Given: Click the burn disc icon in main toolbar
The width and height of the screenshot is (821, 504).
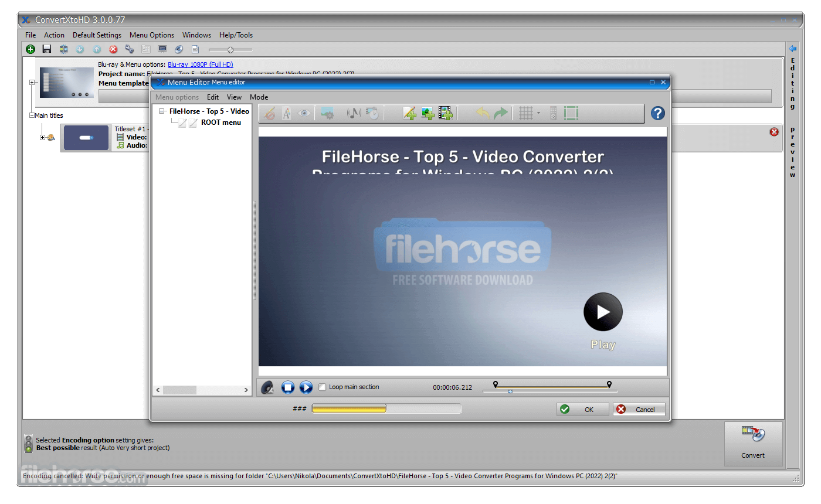Looking at the screenshot, I should coord(179,50).
